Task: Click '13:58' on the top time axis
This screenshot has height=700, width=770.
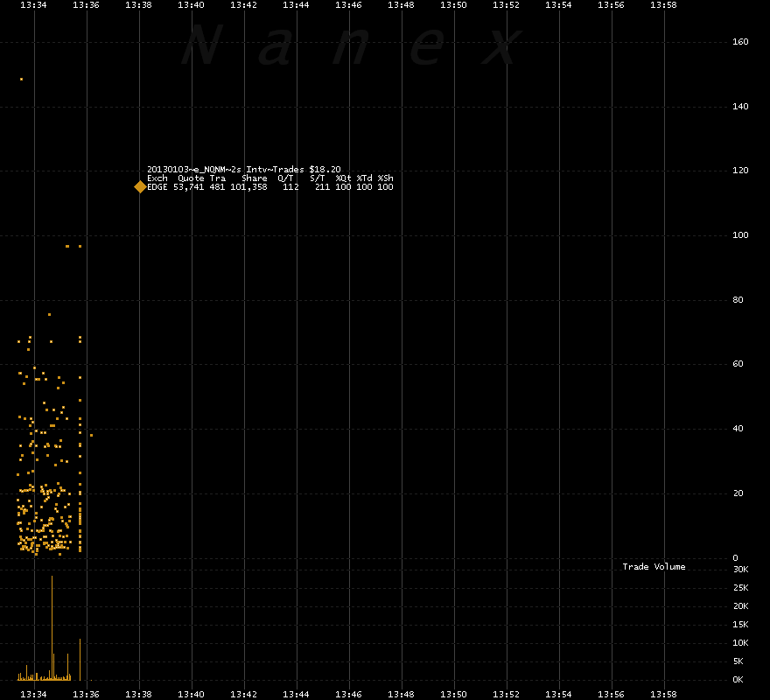Action: 663,5
